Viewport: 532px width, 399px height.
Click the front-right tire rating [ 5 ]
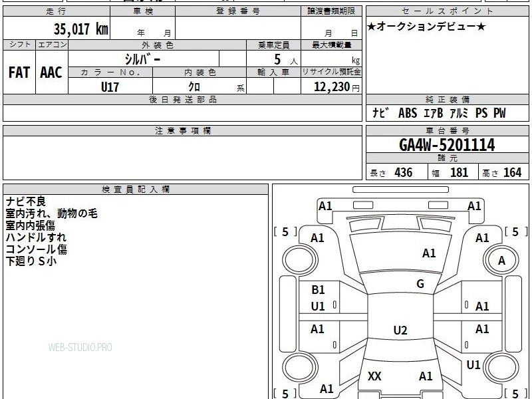click(x=516, y=231)
